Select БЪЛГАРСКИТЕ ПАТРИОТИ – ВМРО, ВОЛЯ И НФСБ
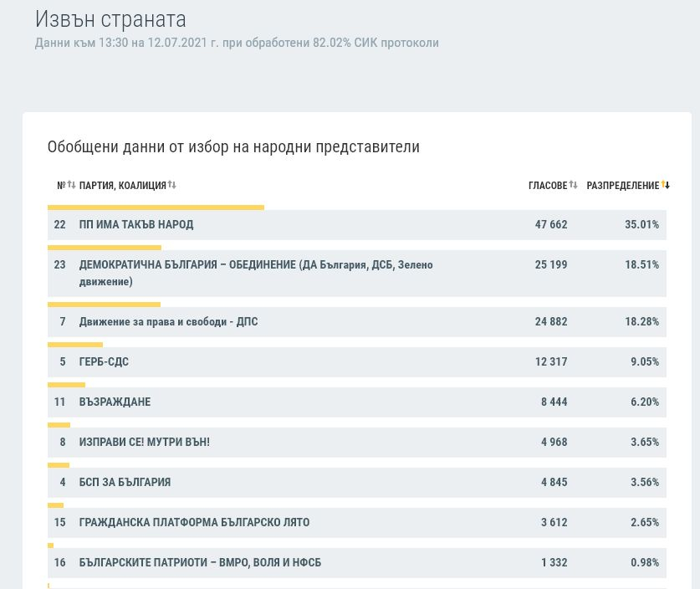The image size is (700, 589). [357, 563]
